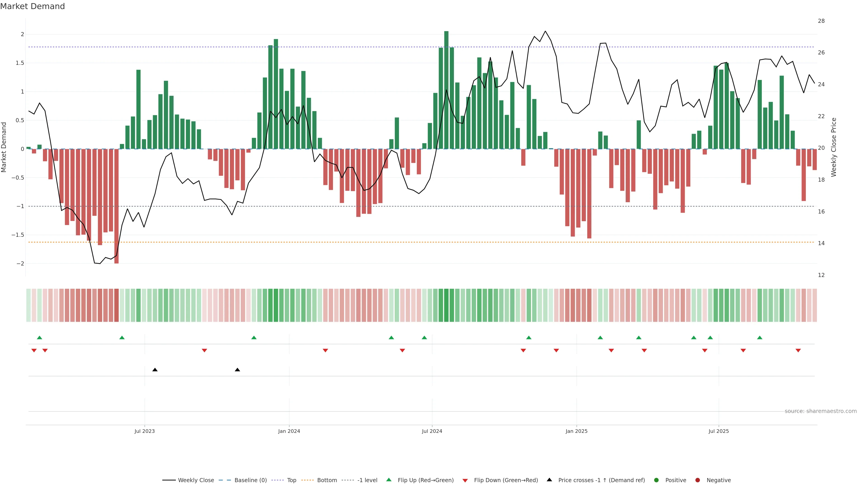
Task: Click green Positive circle in legend
Action: [656, 480]
